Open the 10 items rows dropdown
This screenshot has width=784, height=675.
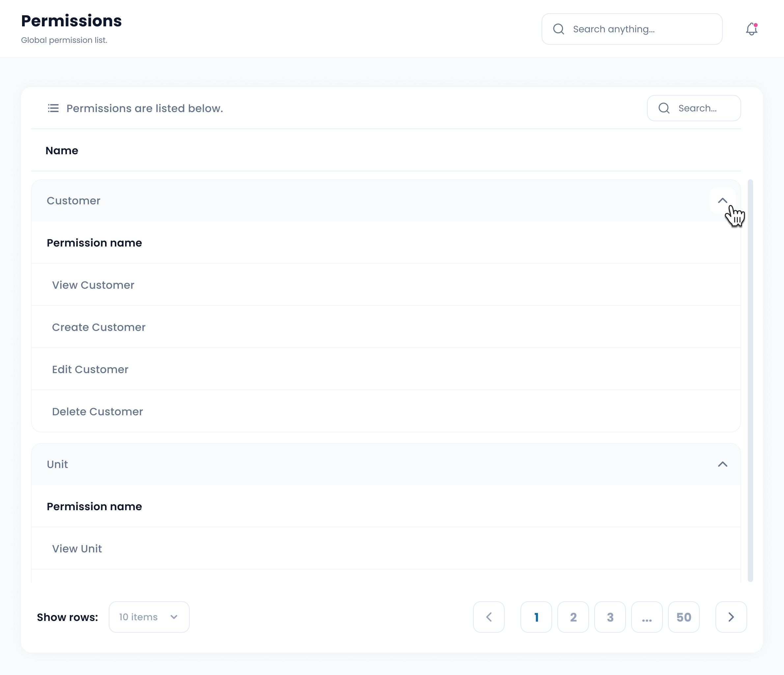pyautogui.click(x=149, y=617)
